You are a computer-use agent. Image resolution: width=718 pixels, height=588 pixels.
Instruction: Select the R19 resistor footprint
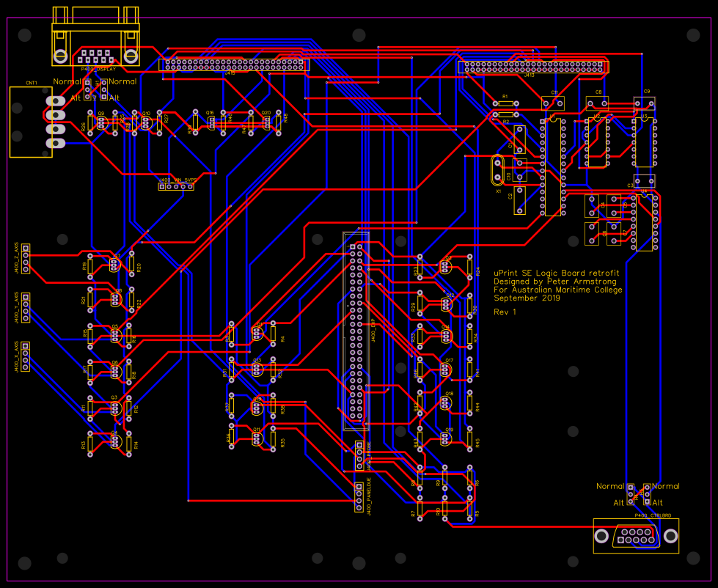(90, 266)
